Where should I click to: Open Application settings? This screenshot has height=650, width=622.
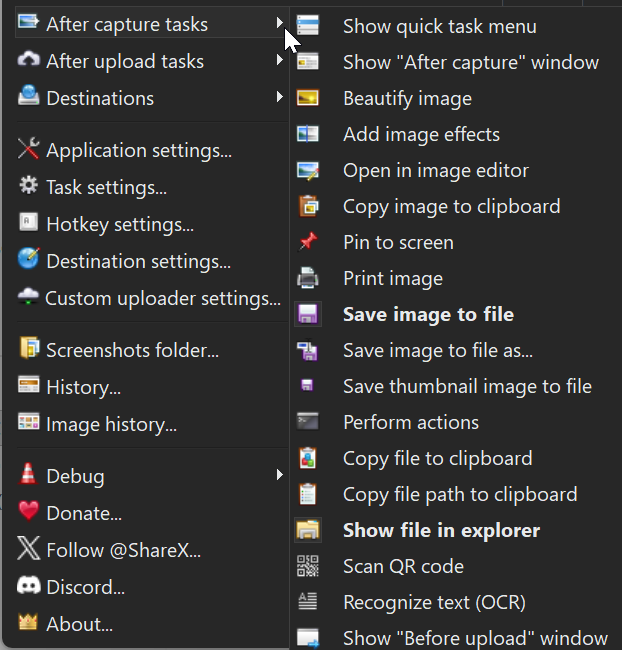[138, 150]
